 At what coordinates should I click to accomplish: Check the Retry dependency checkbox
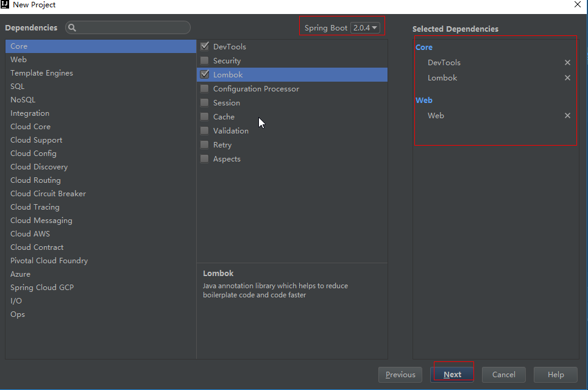coord(204,145)
